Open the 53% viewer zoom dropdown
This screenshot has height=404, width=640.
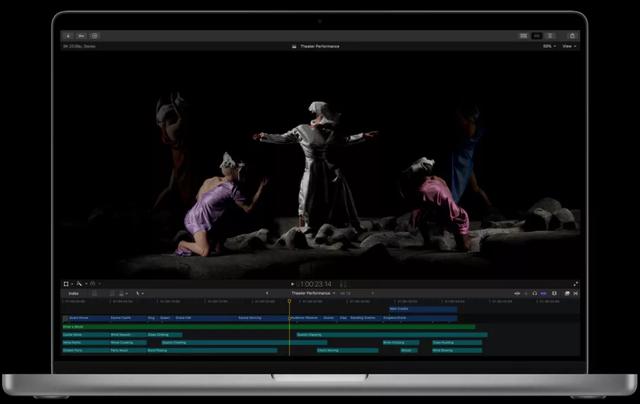pos(548,46)
